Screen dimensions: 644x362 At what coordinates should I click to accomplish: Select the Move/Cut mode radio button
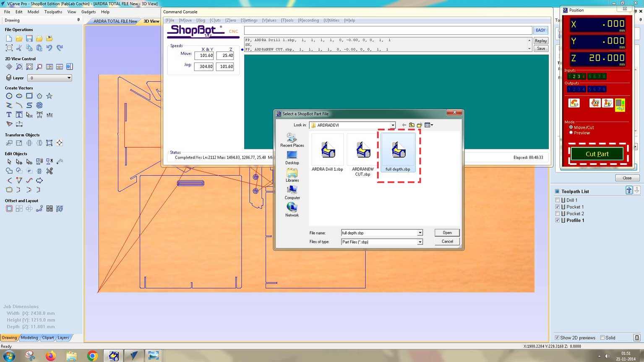571,127
